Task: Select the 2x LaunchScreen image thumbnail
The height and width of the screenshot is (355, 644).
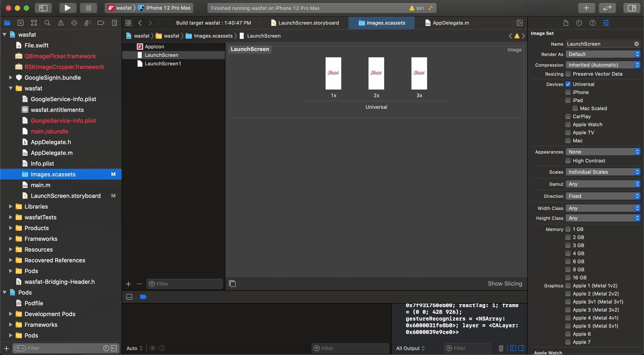Action: tap(376, 73)
